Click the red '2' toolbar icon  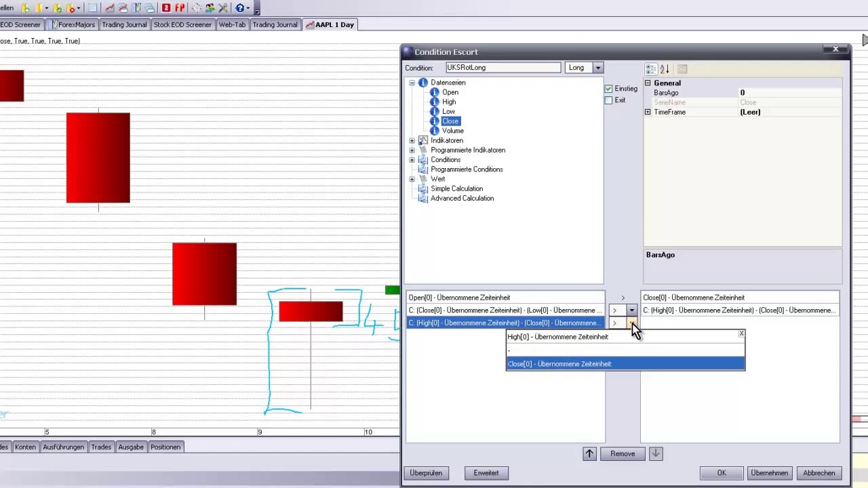[x=166, y=8]
